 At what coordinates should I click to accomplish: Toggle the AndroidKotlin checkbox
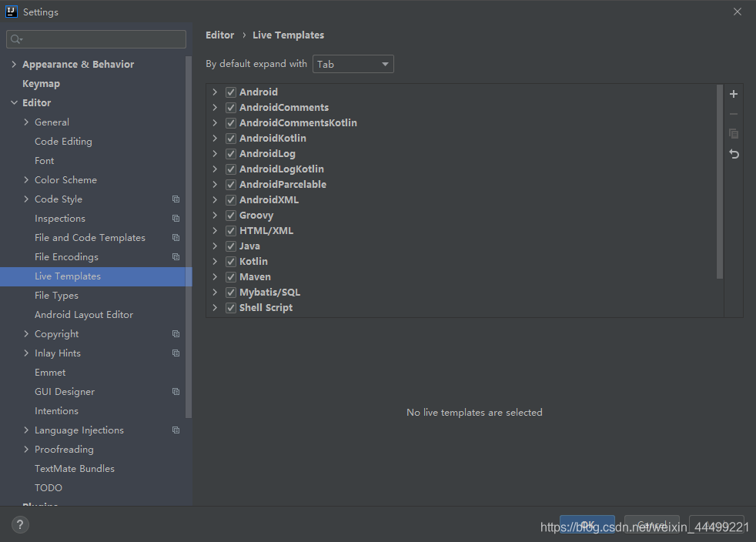pos(231,139)
